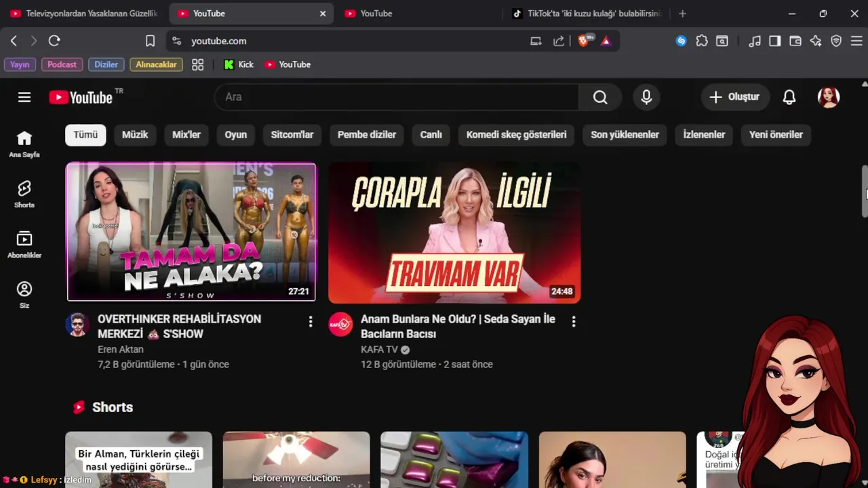The height and width of the screenshot is (488, 868).
Task: Click the Oluştur create button
Action: pos(735,97)
